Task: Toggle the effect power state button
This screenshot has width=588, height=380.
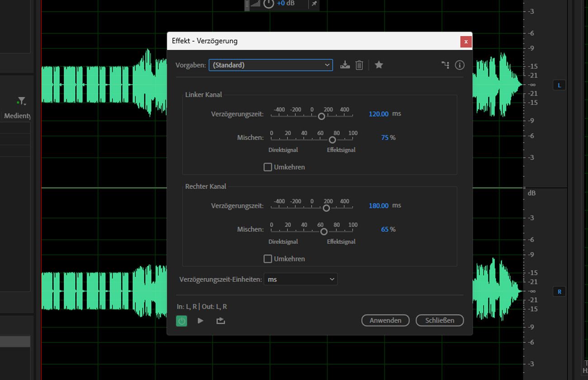Action: (181, 321)
